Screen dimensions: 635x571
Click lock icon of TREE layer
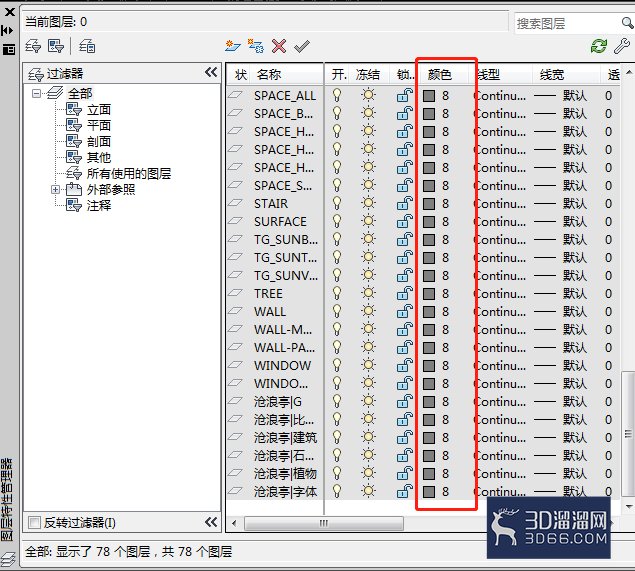coord(404,294)
